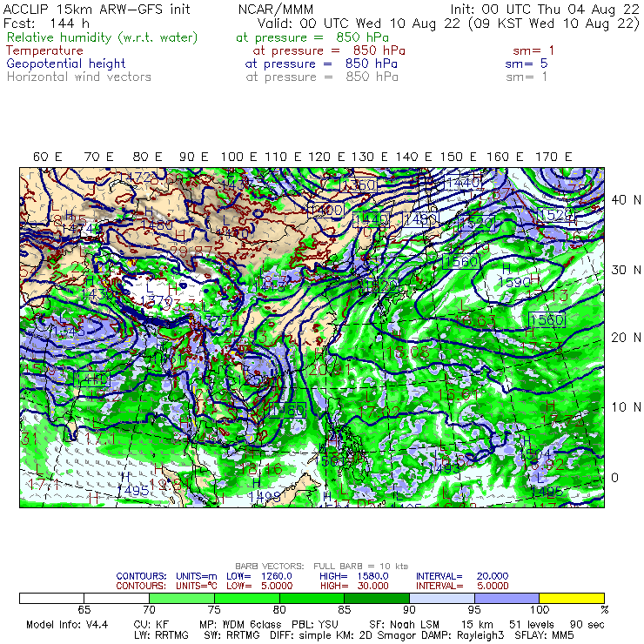Click the 'INTERVAL= 20.000' legend value

(x=462, y=576)
